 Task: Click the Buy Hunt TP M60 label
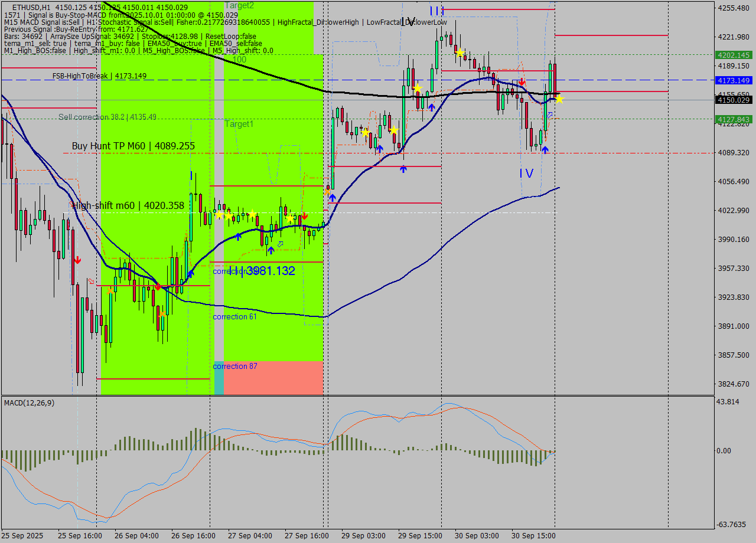[x=133, y=146]
